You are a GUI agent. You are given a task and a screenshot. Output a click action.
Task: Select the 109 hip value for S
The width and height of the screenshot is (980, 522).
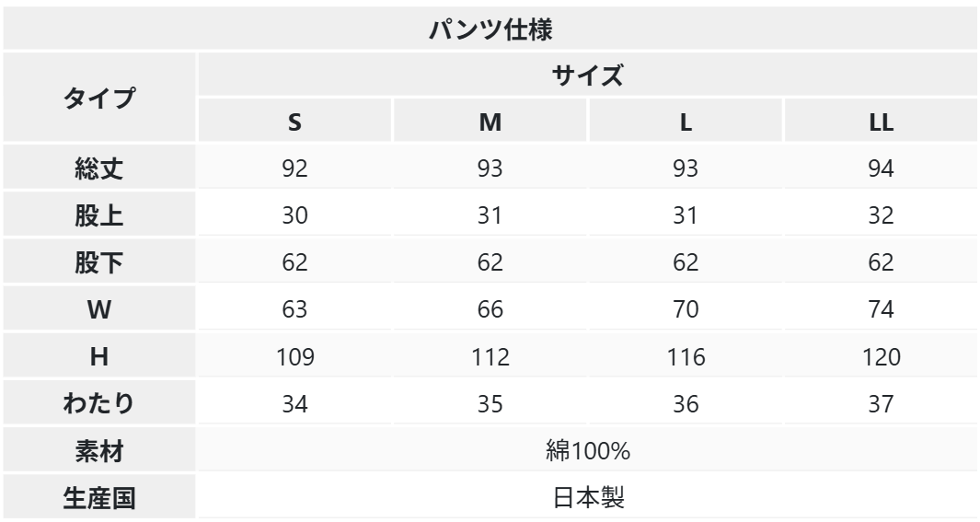(294, 355)
